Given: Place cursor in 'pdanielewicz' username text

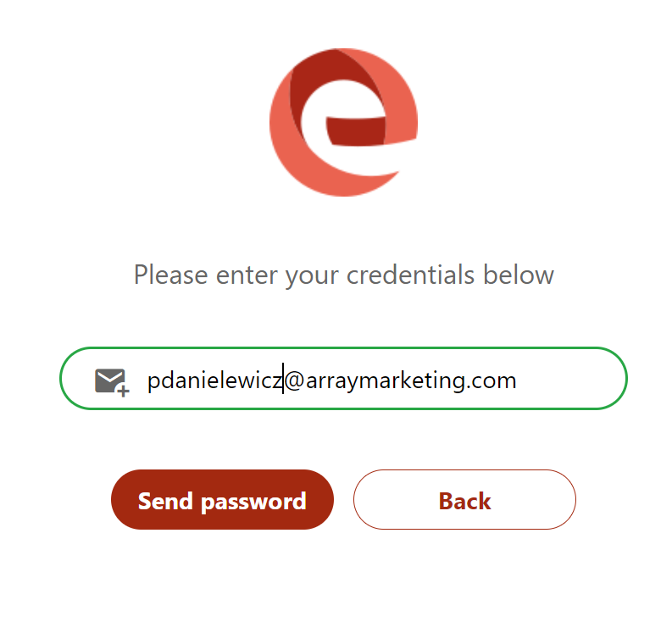Looking at the screenshot, I should [214, 380].
